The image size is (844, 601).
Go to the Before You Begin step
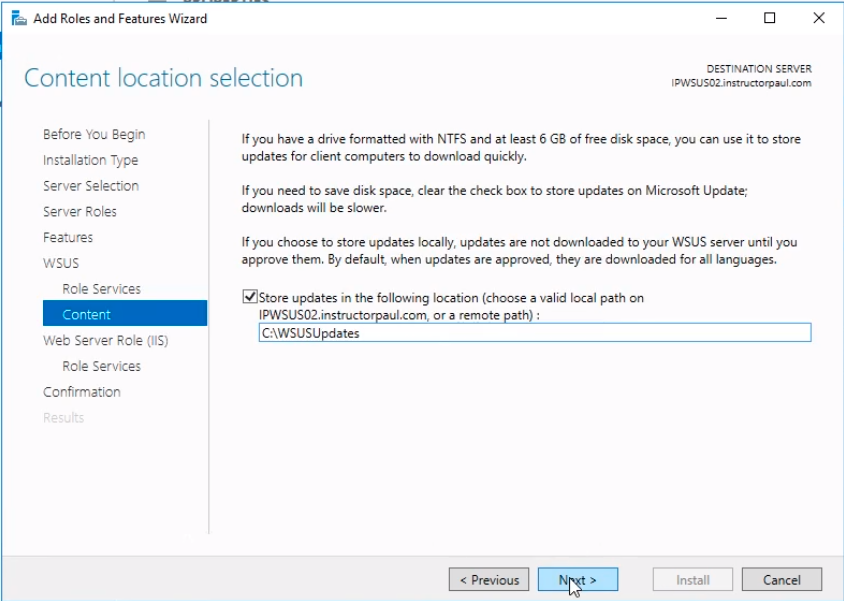tap(94, 134)
